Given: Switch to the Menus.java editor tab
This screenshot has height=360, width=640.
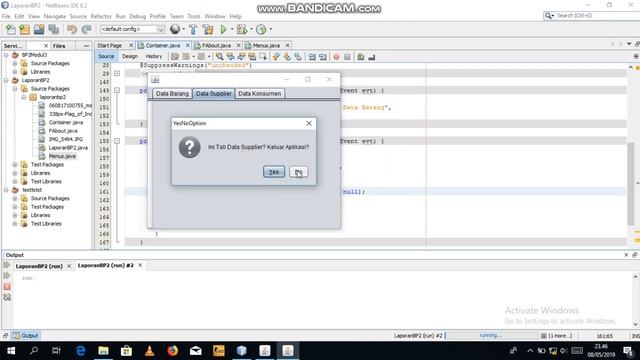Looking at the screenshot, I should click(266, 45).
